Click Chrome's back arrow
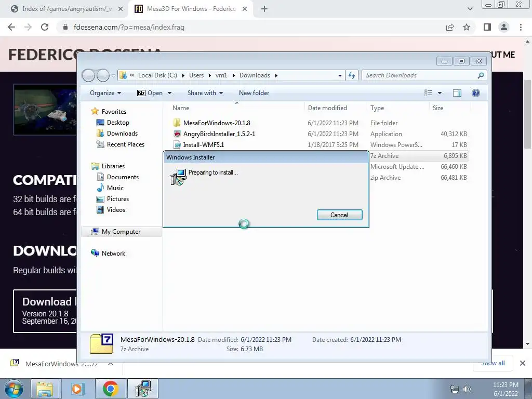The width and height of the screenshot is (532, 399). coord(11,27)
